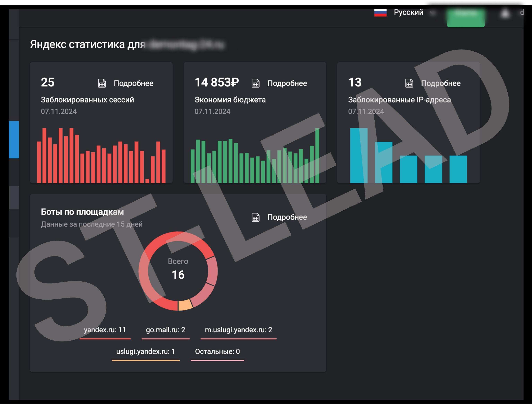Click the blurred green button in the header

(466, 18)
